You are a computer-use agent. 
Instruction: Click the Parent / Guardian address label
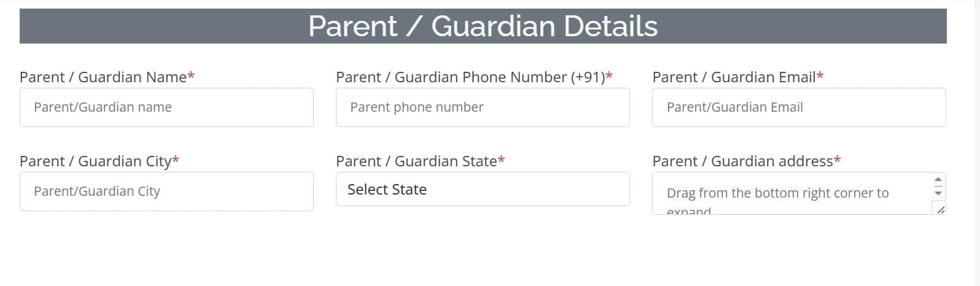pos(742,161)
